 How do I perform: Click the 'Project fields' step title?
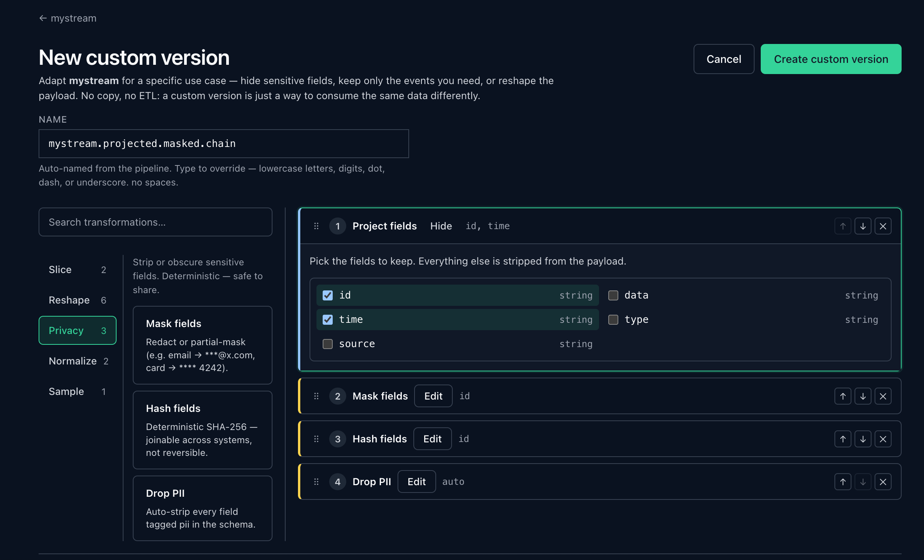(x=385, y=226)
